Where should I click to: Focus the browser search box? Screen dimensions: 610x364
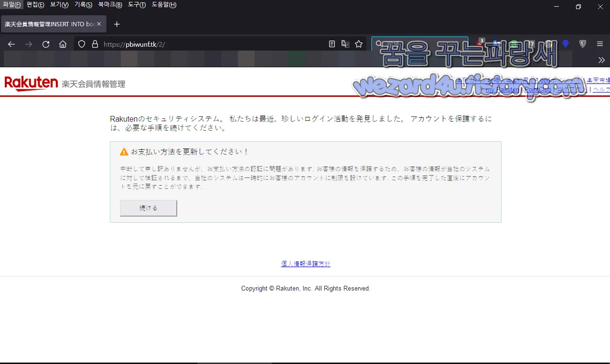click(420, 44)
